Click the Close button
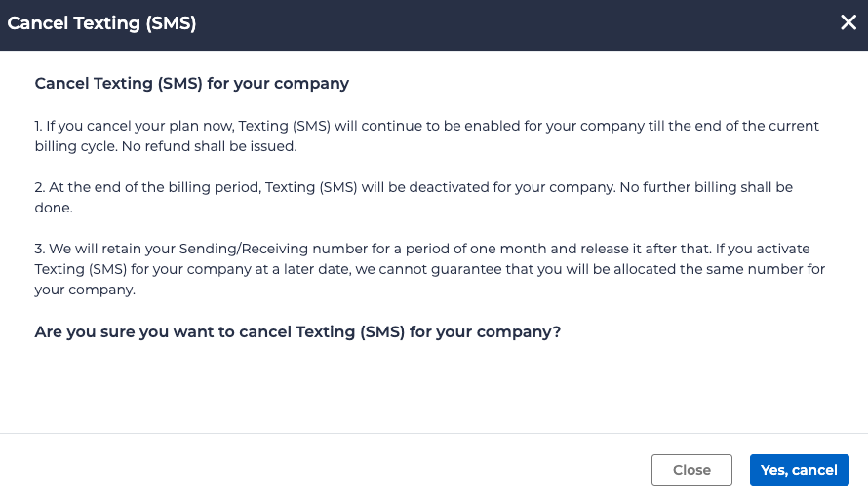 coord(691,470)
